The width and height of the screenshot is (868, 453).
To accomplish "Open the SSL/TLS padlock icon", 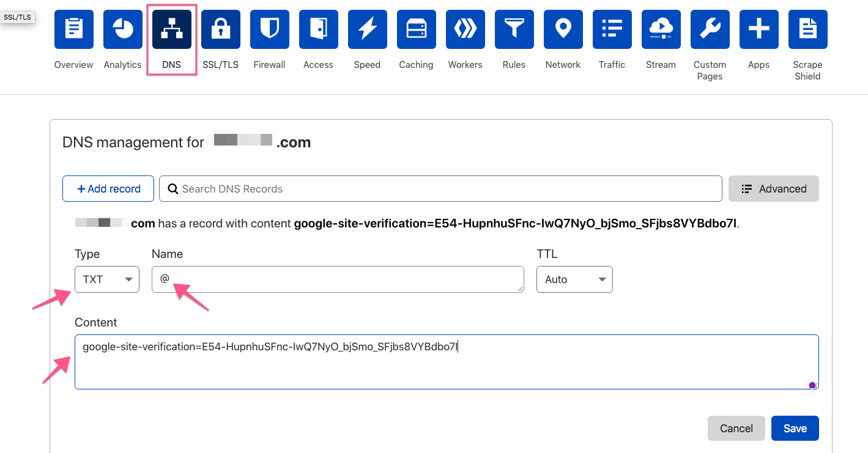I will [x=221, y=29].
